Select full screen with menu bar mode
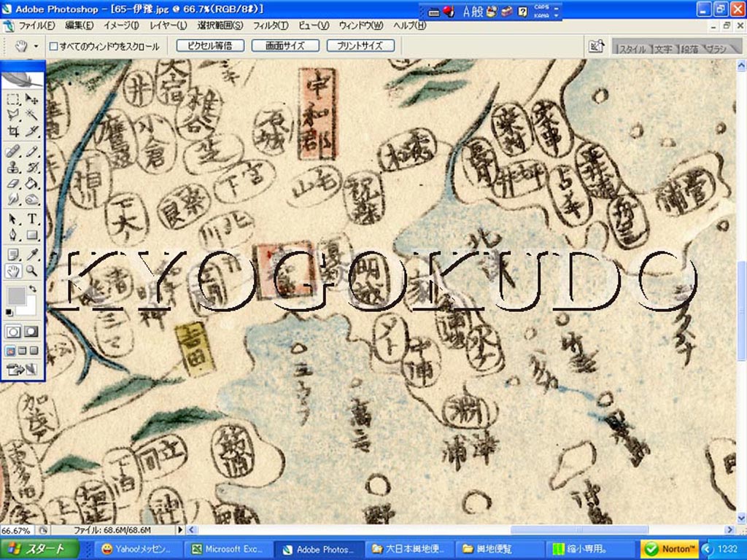747x560 pixels. click(x=23, y=351)
